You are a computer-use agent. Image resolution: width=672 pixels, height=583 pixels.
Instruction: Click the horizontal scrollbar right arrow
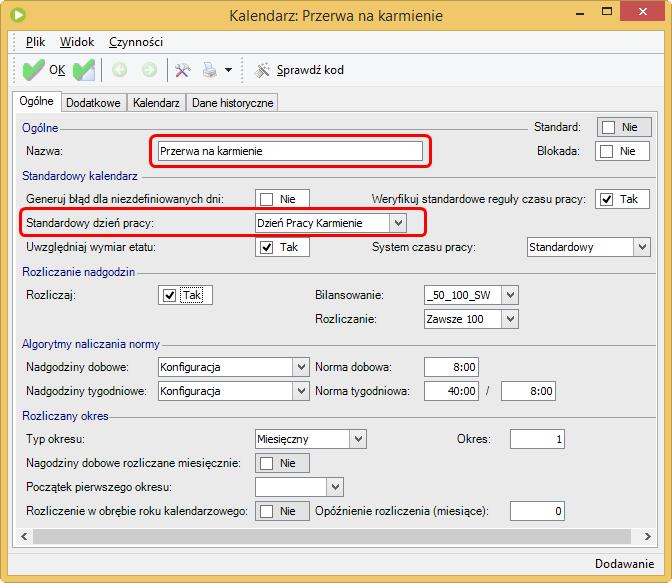pyautogui.click(x=647, y=536)
